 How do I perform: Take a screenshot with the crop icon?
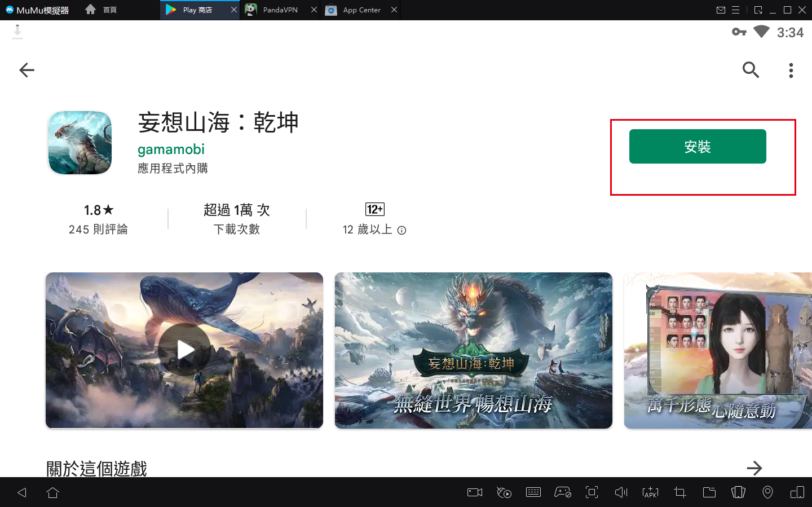(680, 492)
